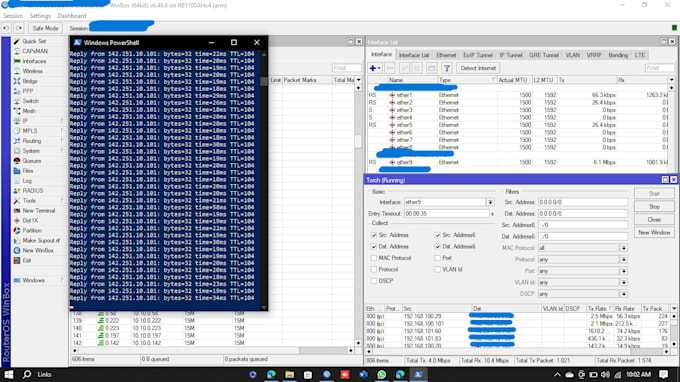
Task: Toggle the Src. Address6 checkbox
Action: tap(438, 235)
